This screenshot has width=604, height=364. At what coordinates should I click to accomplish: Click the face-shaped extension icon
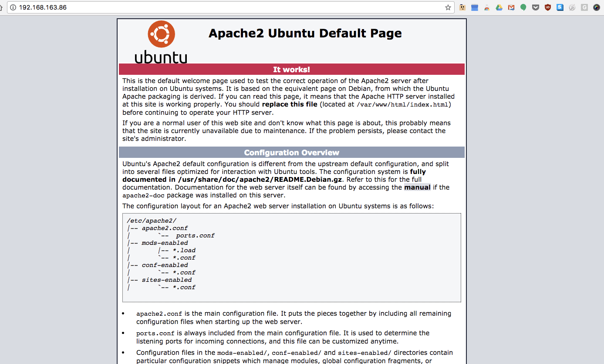coord(462,7)
